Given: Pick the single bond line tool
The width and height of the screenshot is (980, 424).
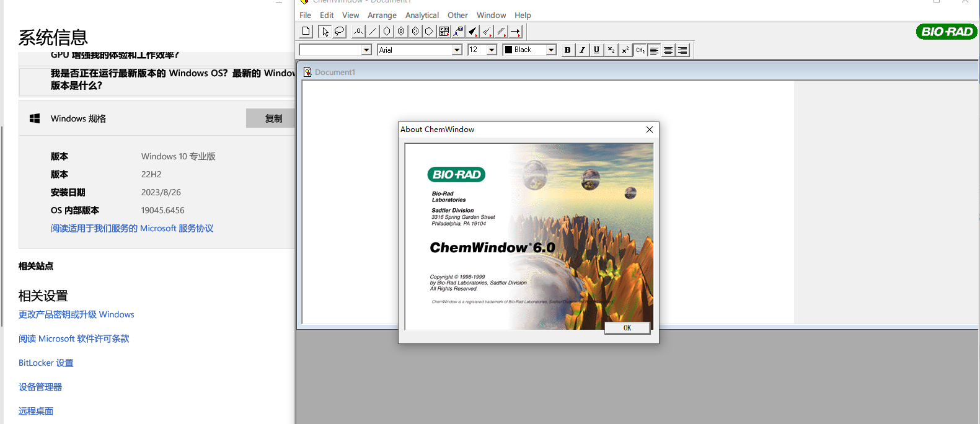Looking at the screenshot, I should 373,32.
